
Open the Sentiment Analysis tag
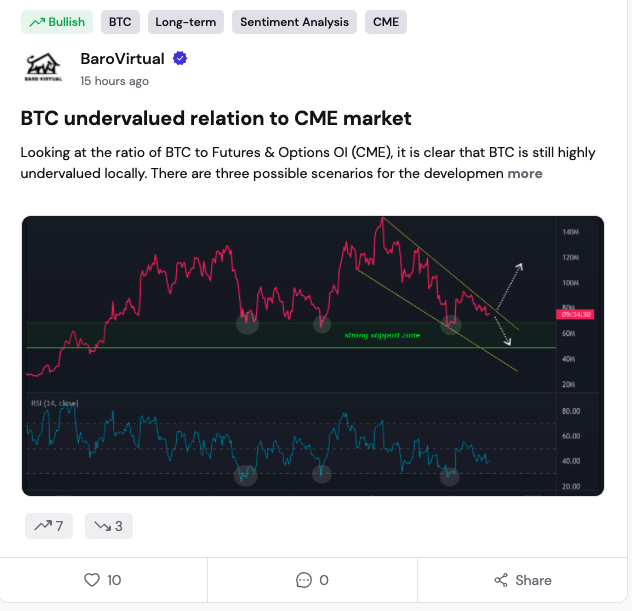click(294, 22)
